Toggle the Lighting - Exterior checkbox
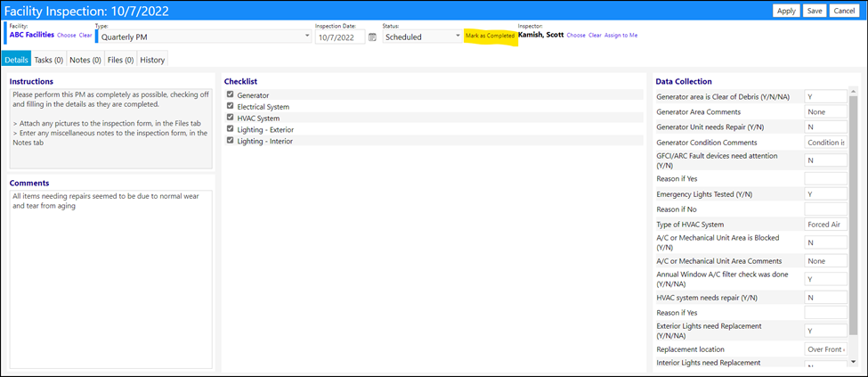This screenshot has width=868, height=377. pos(231,129)
